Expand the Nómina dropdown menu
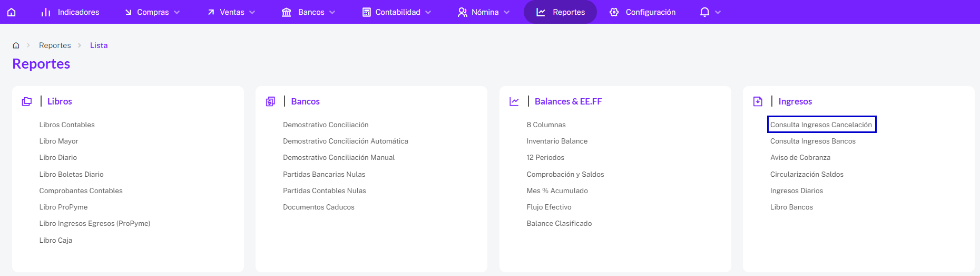980x276 pixels. tap(484, 12)
